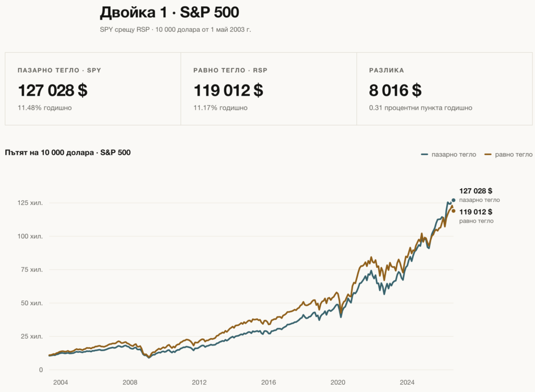The height and width of the screenshot is (392, 535).
Task: Click the brown line swatch in the legend
Action: point(488,155)
